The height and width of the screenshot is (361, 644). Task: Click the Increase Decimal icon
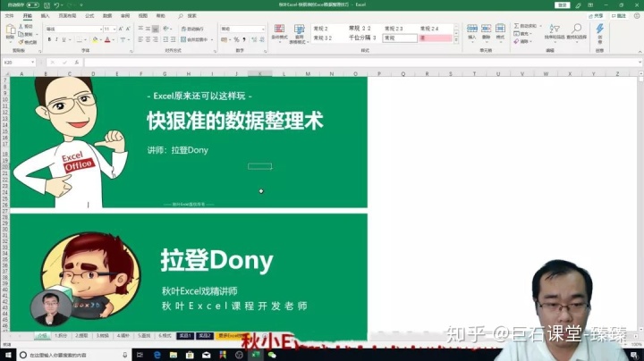254,40
